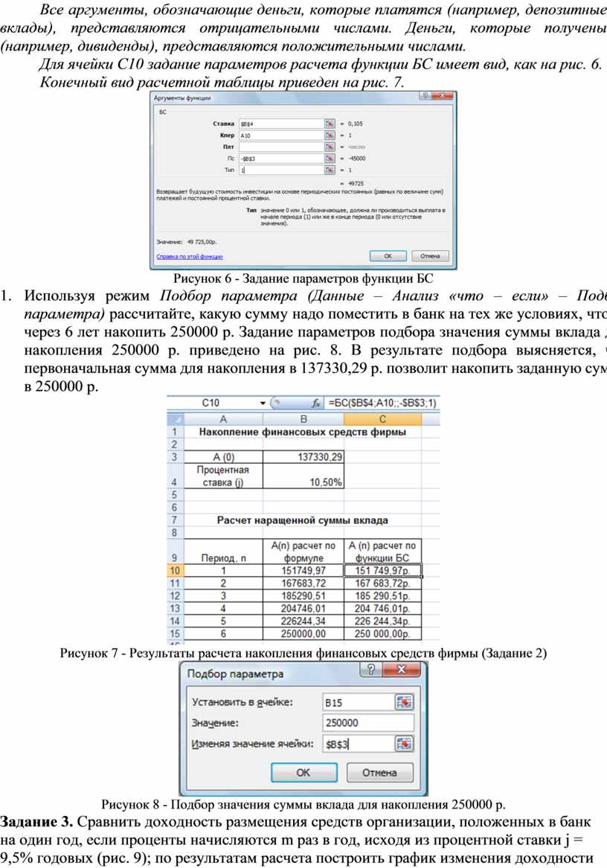The width and height of the screenshot is (607, 868).
Task: Select row 10 header
Action: tap(175, 570)
